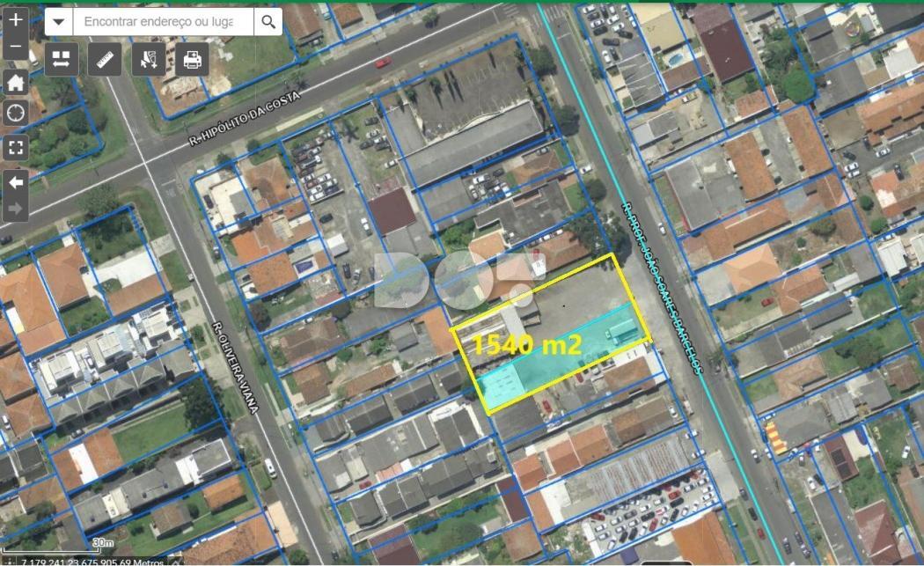Return to the default map extent (home)
This screenshot has height=566, width=924.
point(16,82)
